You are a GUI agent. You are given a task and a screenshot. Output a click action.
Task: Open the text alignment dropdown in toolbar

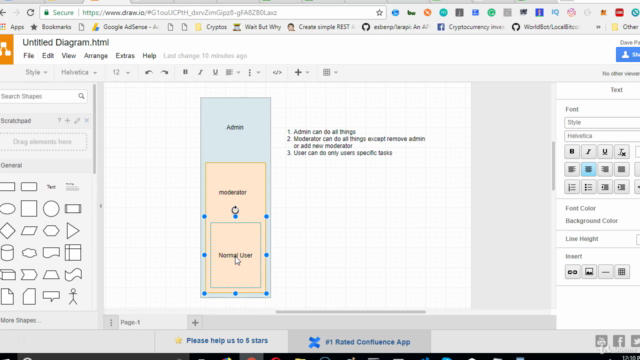tap(233, 72)
